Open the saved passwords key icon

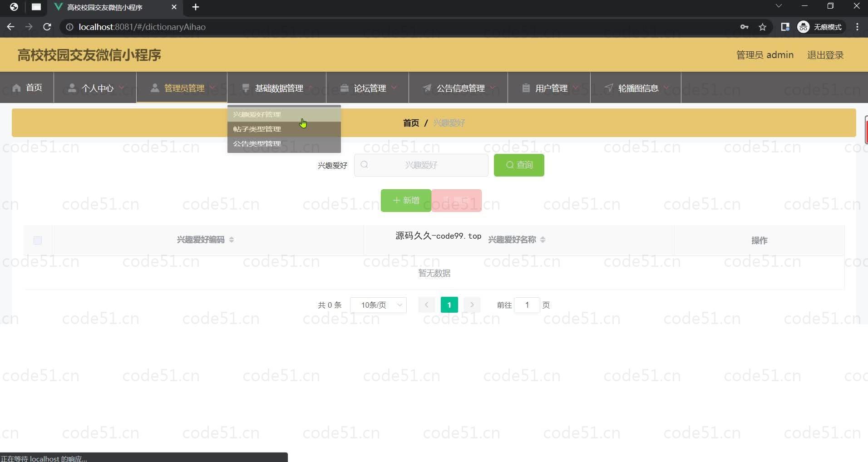(x=744, y=27)
